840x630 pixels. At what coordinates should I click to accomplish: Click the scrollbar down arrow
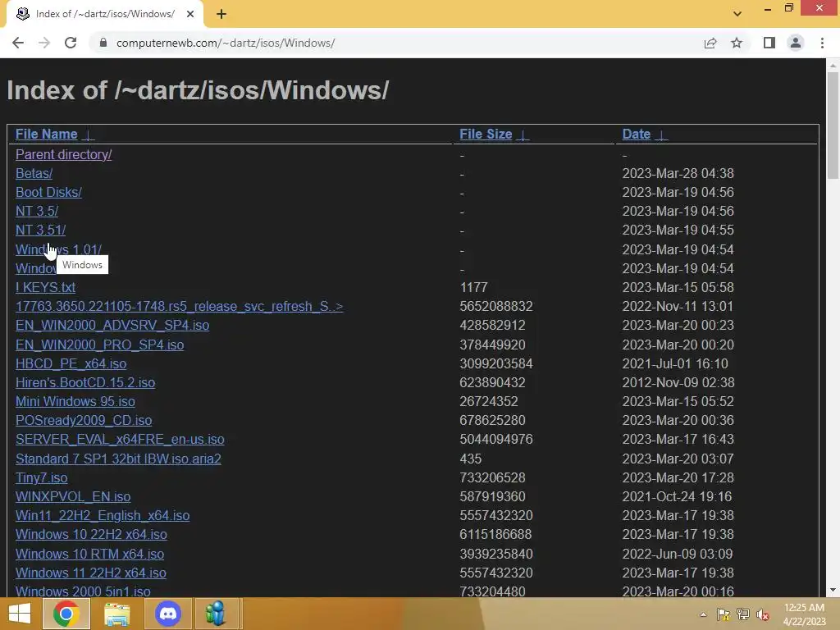[x=833, y=591]
